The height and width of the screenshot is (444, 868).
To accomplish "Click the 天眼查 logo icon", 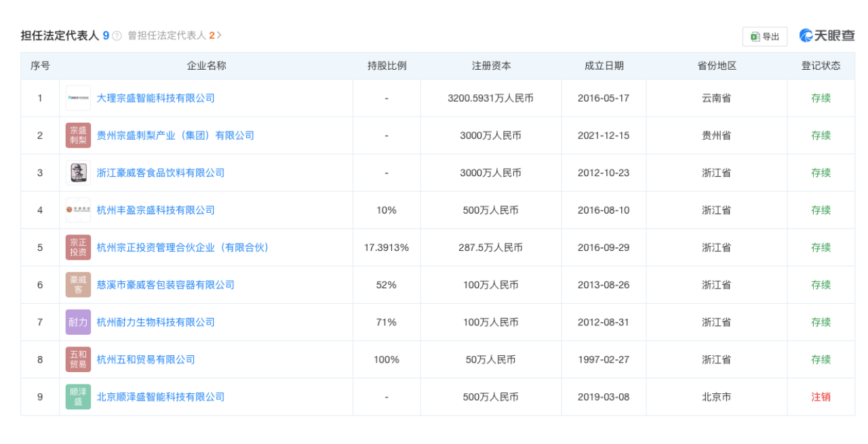I will tap(806, 37).
